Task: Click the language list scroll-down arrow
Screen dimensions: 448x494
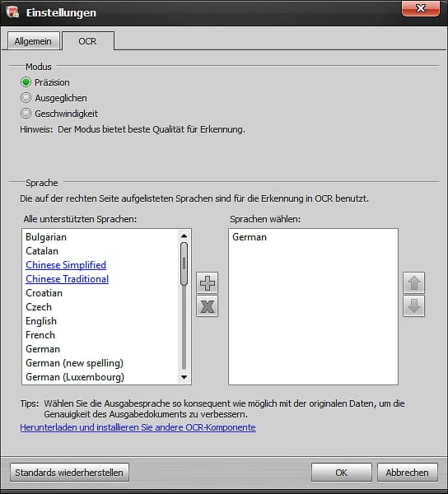Action: point(184,377)
